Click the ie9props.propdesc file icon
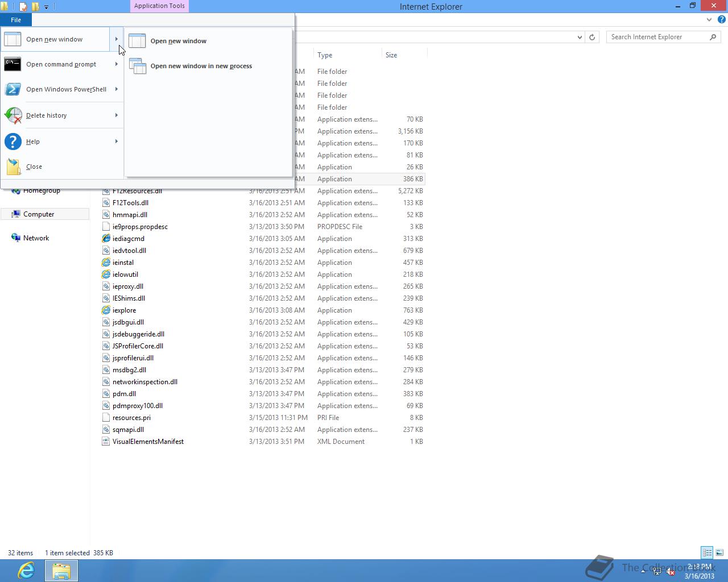The image size is (728, 582). [106, 227]
